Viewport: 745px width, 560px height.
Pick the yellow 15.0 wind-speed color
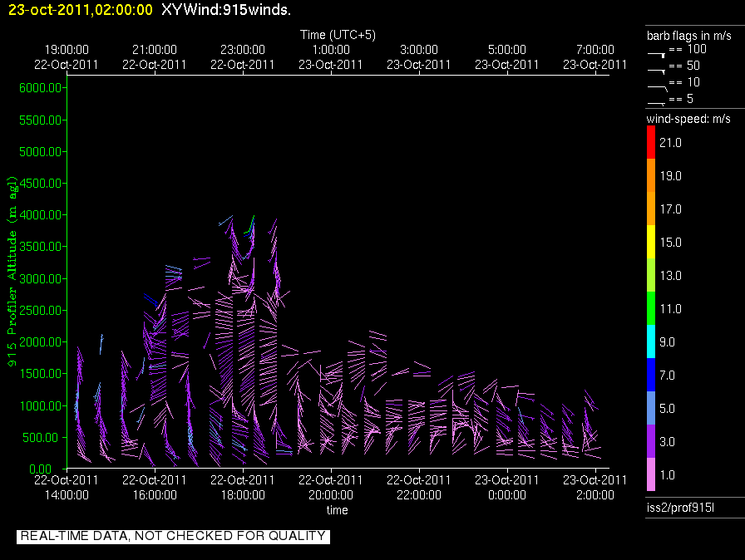pos(651,243)
